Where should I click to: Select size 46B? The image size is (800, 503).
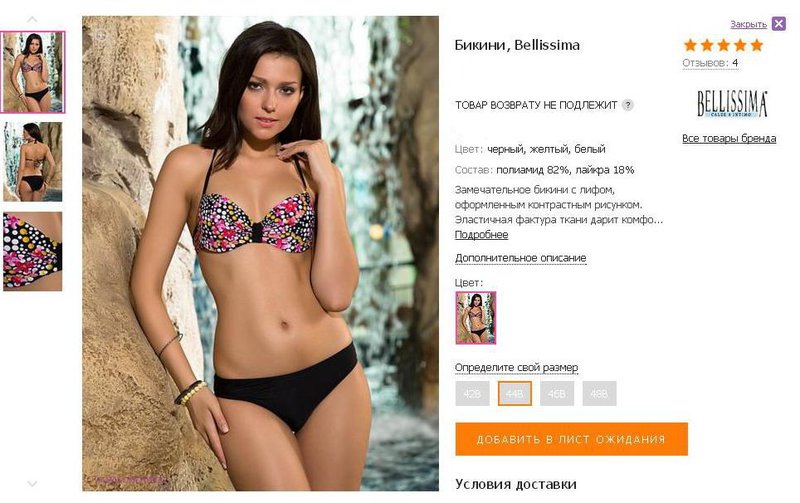click(x=557, y=393)
